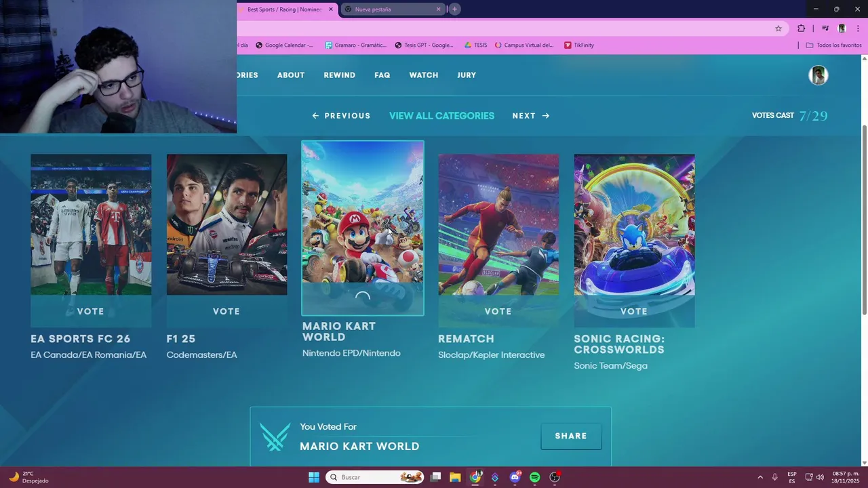Open the Chrome three-dot menu
The width and height of the screenshot is (868, 488).
click(x=858, y=28)
